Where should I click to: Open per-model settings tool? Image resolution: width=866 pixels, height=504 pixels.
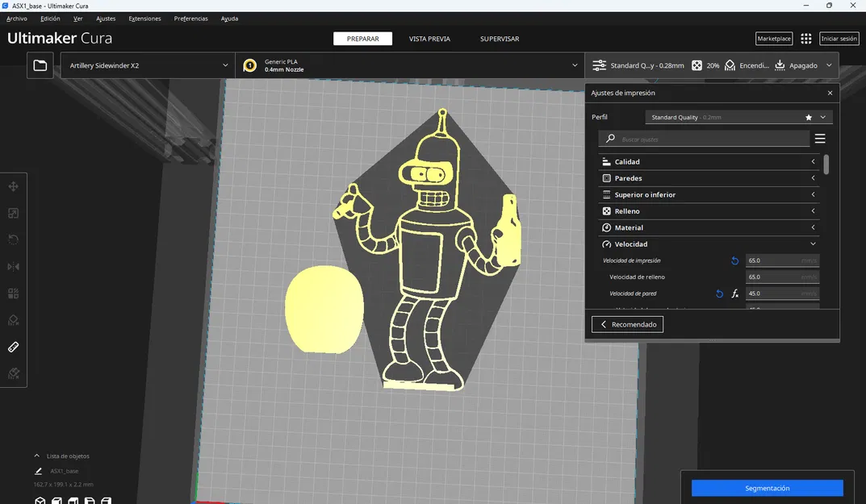(x=13, y=293)
